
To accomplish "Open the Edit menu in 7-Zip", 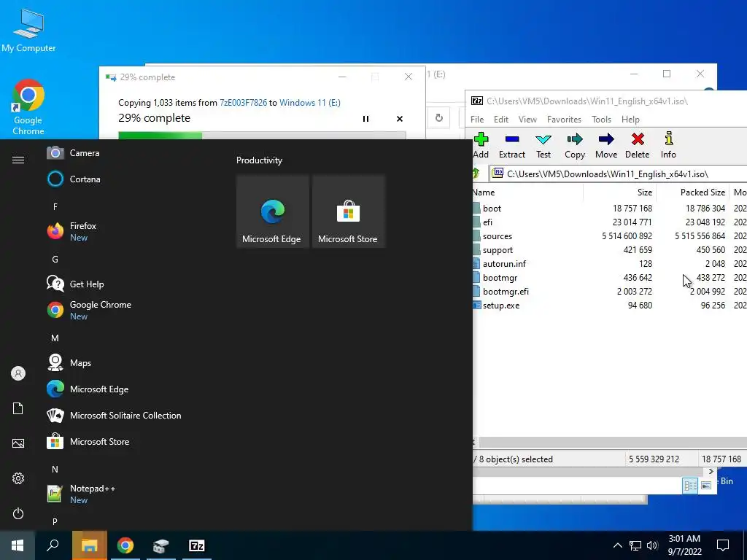I will (500, 120).
